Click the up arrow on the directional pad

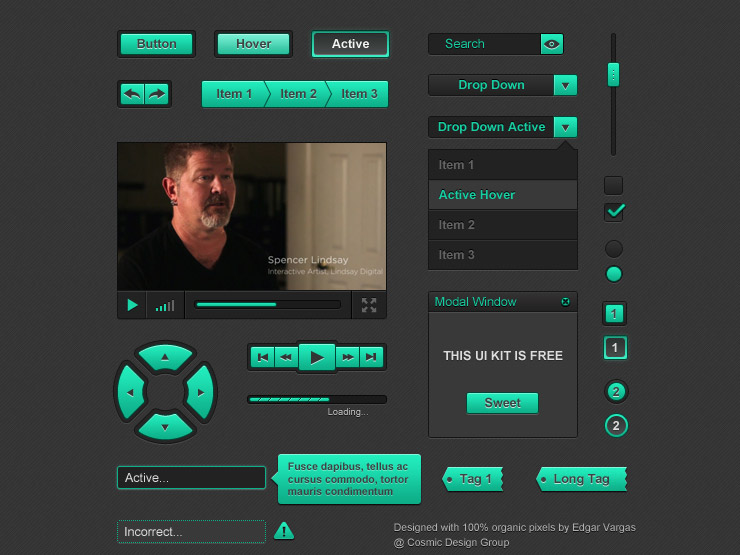tap(165, 357)
